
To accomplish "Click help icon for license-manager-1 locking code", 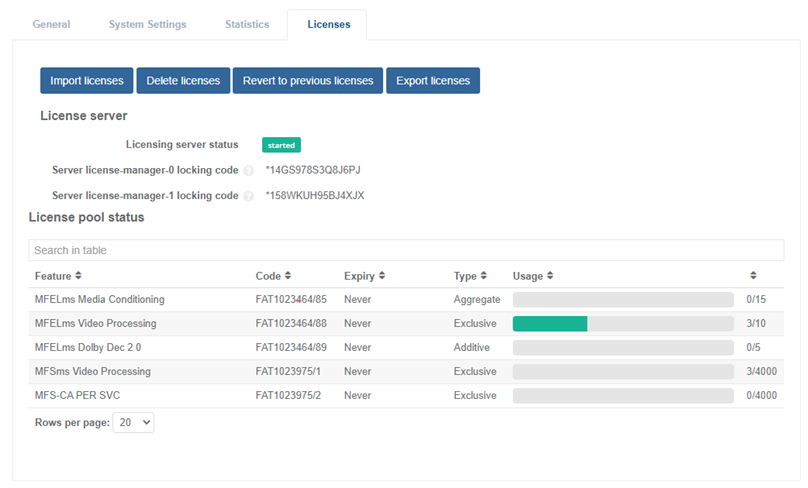I will (248, 196).
